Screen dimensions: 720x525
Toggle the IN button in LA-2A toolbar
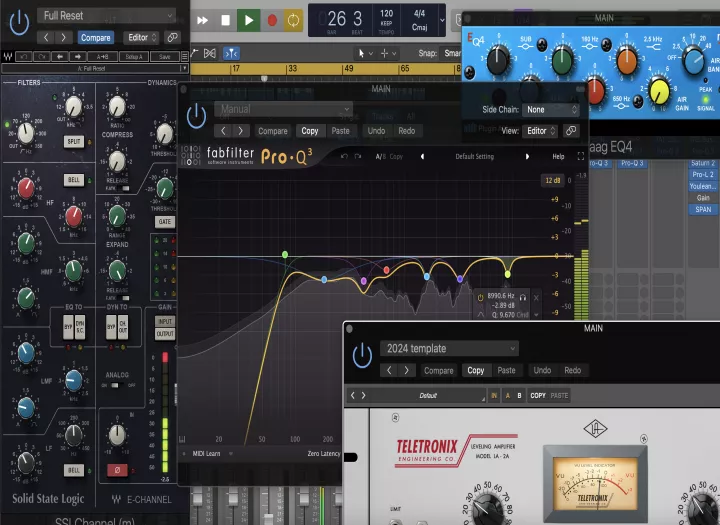click(x=494, y=395)
